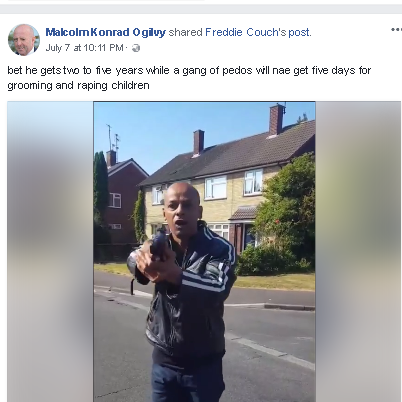Open the three-dot post options menu
The width and height of the screenshot is (402, 402).
pyautogui.click(x=396, y=30)
